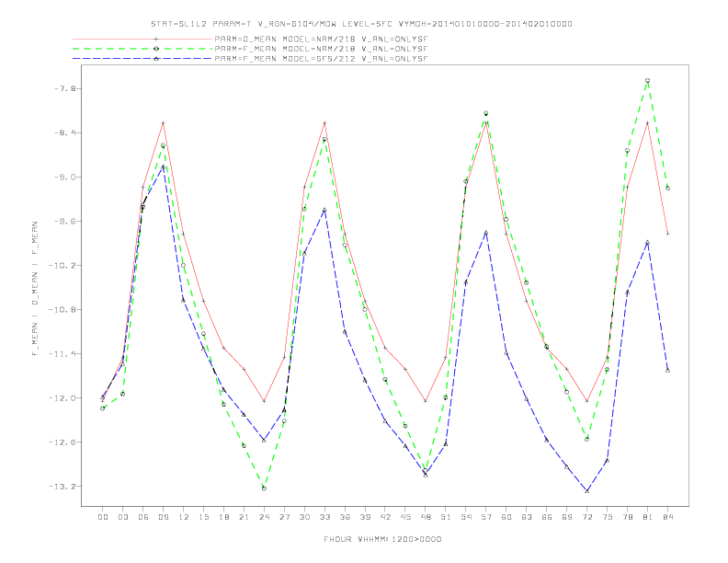Click the green circle minimum marker at hour 24

coord(264,488)
